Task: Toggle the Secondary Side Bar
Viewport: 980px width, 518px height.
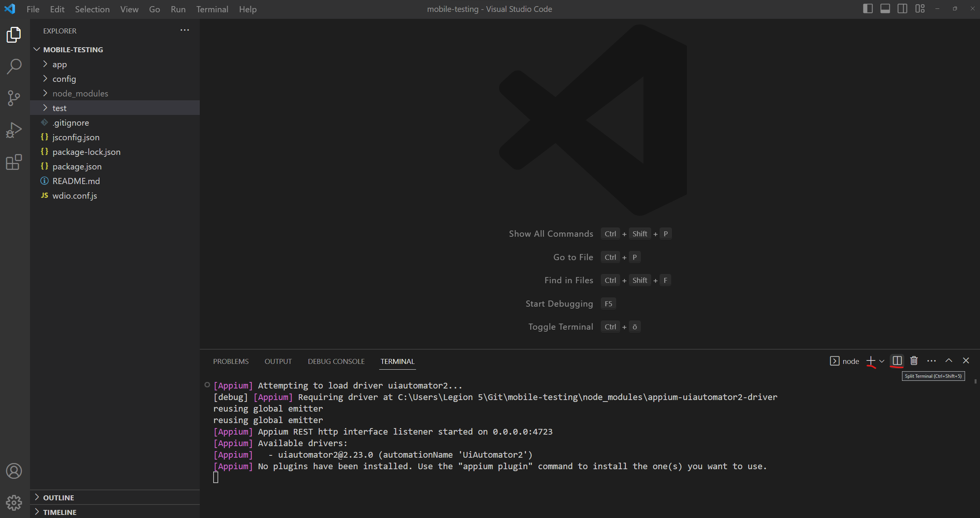Action: (902, 8)
